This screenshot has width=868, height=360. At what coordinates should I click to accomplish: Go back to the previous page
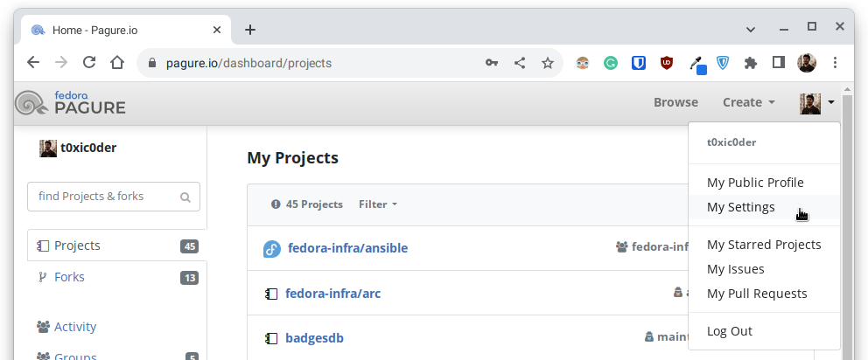(x=33, y=63)
